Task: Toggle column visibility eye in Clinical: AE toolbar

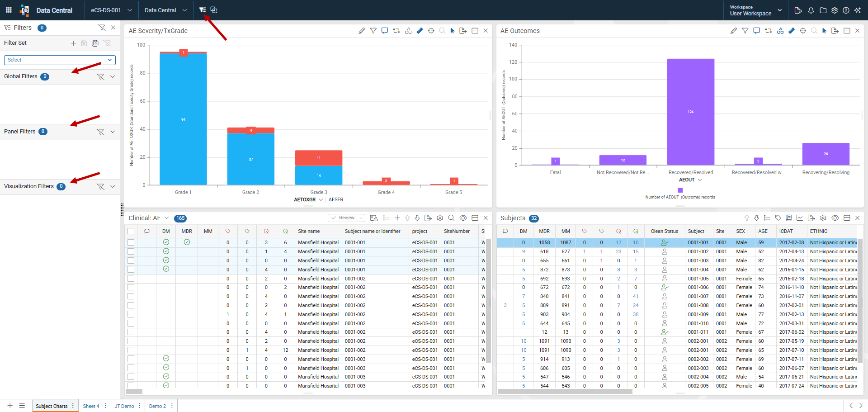Action: point(463,218)
